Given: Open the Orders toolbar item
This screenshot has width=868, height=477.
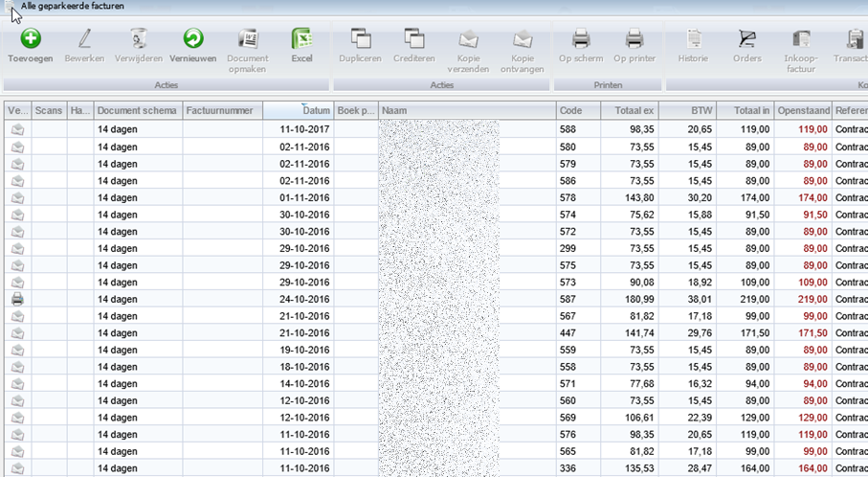Looking at the screenshot, I should tap(747, 40).
